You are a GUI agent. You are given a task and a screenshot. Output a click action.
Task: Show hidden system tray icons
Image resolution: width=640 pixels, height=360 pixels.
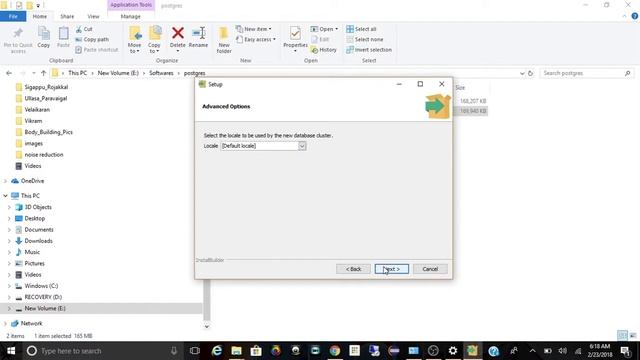coord(532,351)
